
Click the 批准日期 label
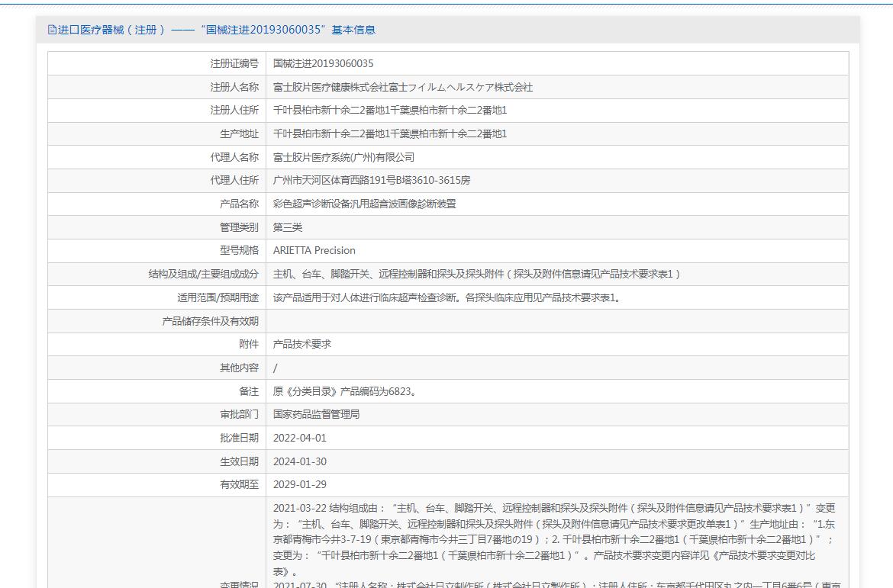(239, 438)
